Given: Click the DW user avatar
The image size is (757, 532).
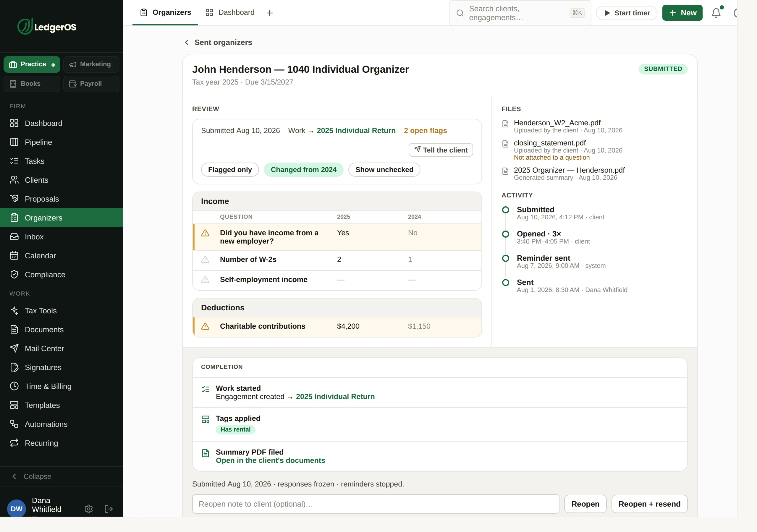Looking at the screenshot, I should click(17, 509).
